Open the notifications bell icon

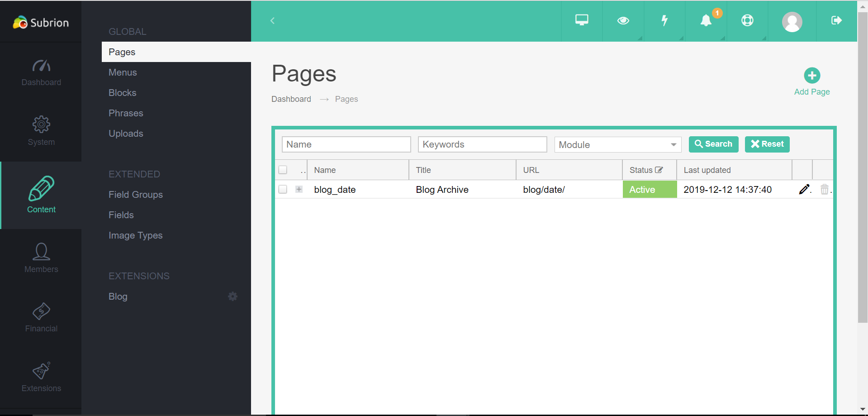[706, 20]
